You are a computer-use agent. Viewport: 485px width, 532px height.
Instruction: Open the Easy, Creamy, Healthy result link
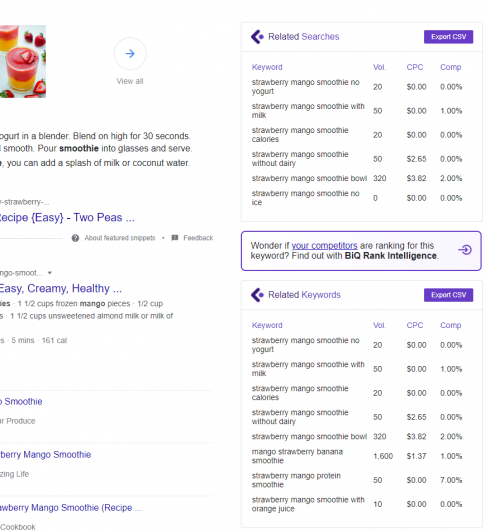pyautogui.click(x=61, y=288)
